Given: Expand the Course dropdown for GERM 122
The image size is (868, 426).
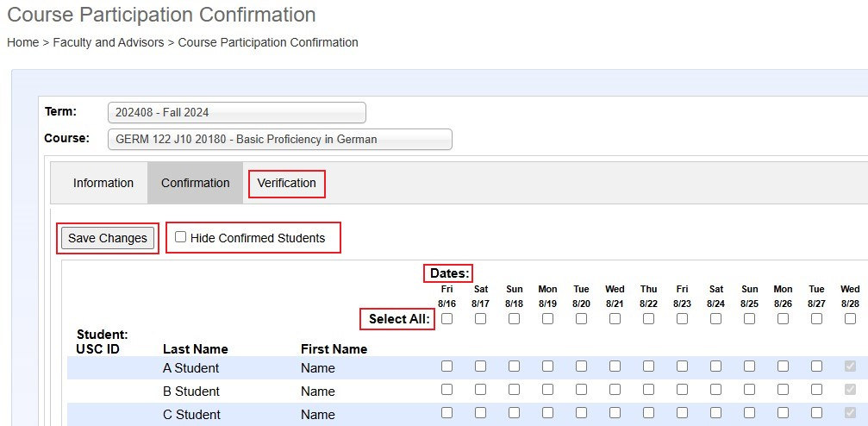Looking at the screenshot, I should coord(279,139).
